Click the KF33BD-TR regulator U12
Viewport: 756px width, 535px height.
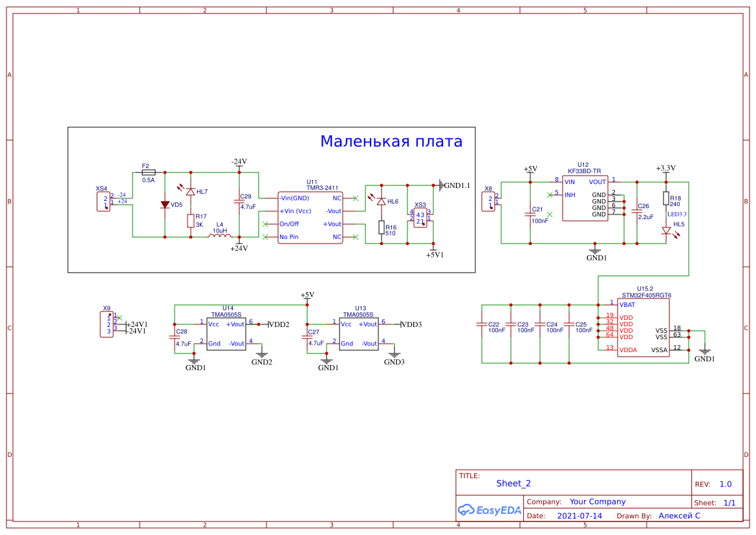[585, 198]
